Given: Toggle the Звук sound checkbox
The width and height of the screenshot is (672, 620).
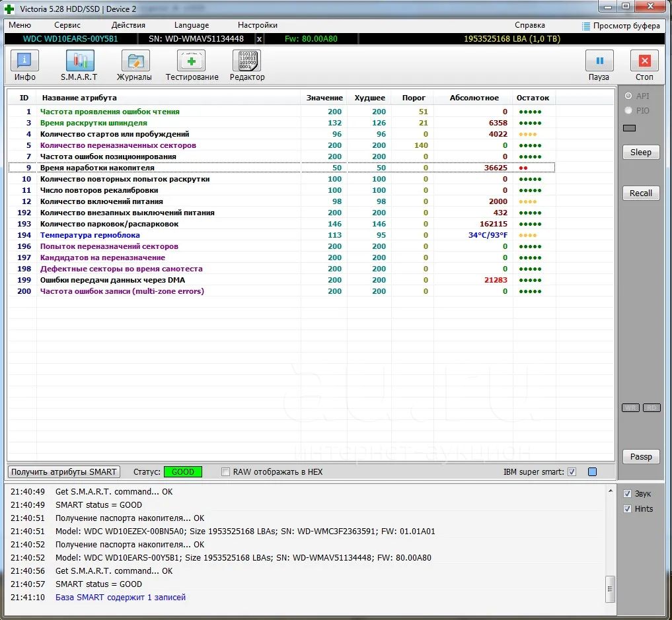Looking at the screenshot, I should (x=628, y=494).
